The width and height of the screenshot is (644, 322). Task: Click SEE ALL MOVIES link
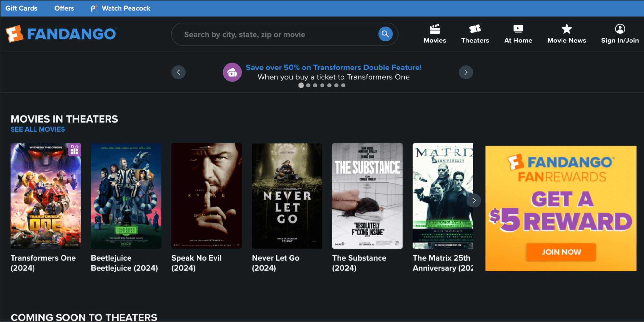click(38, 129)
